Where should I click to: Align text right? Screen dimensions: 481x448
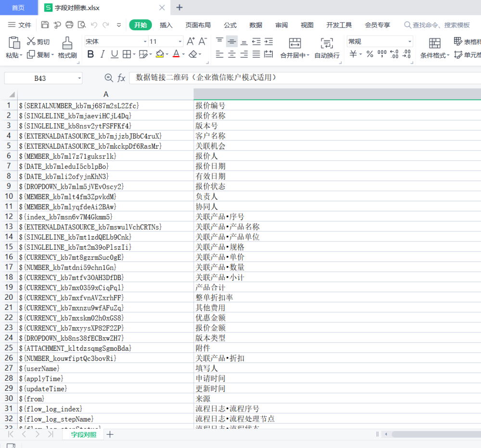tap(244, 54)
